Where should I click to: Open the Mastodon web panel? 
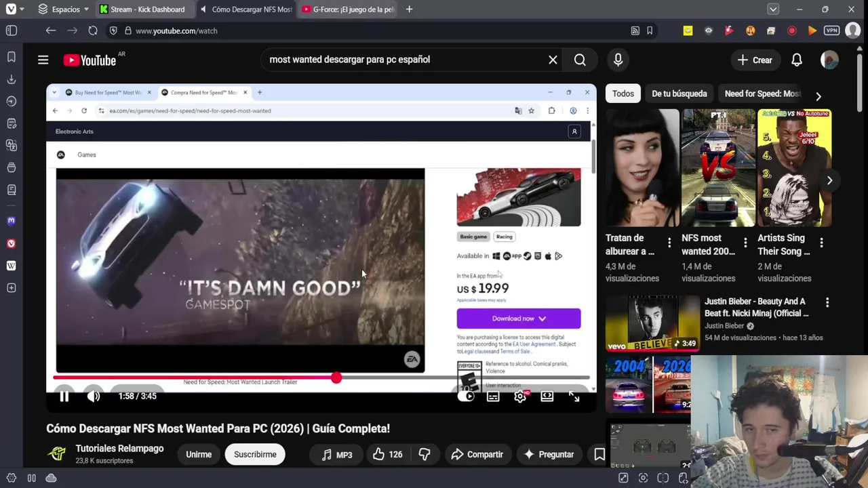pyautogui.click(x=12, y=221)
